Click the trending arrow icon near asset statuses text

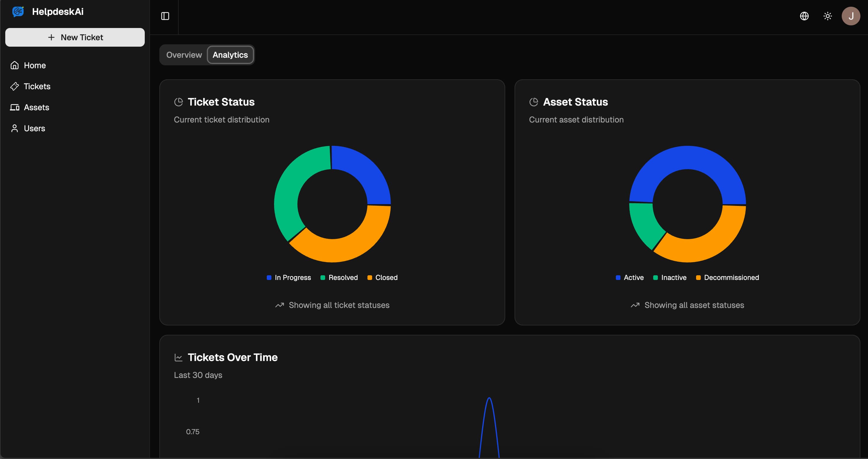click(635, 305)
